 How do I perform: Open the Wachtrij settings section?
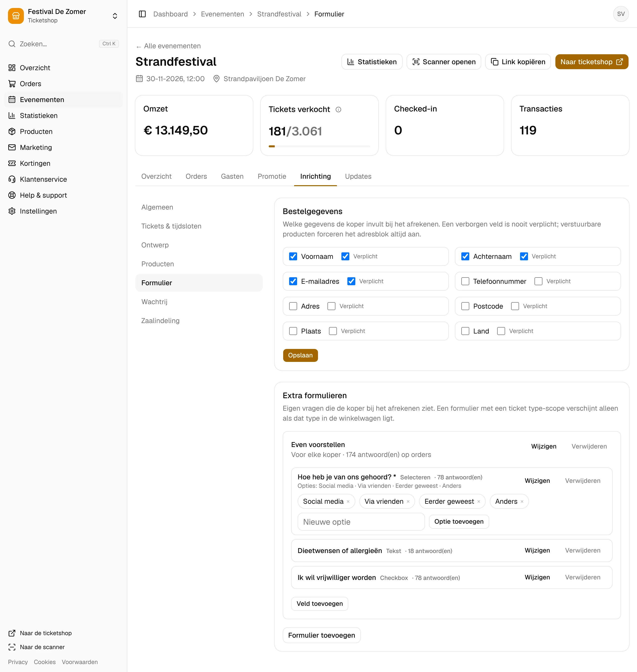[199, 302]
